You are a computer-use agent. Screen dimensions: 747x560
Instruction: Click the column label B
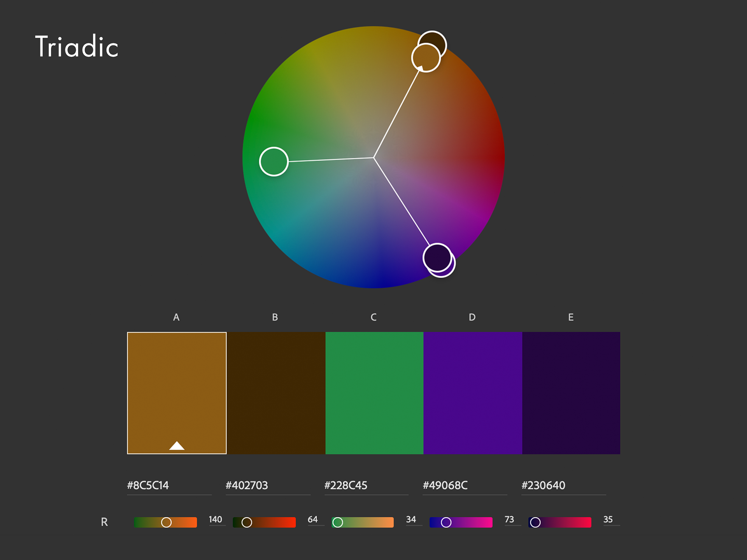tap(275, 317)
